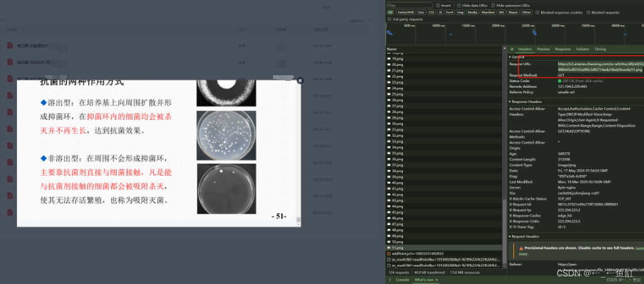Click the Request URL value
This screenshot has height=284, width=644.
(x=601, y=67)
